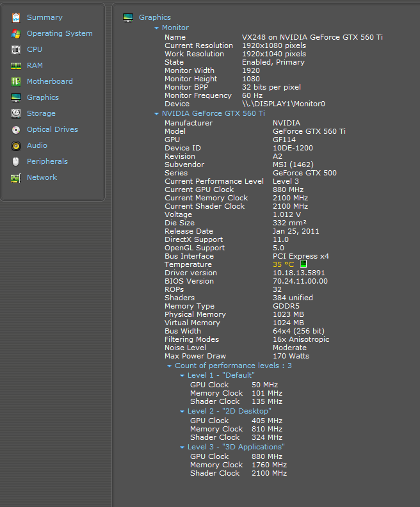
Task: Collapse Count of performance levels section
Action: [x=170, y=366]
